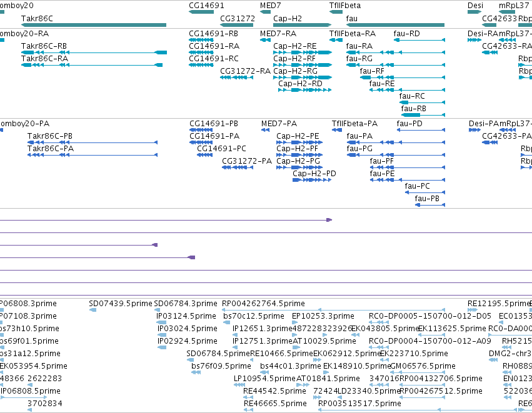Viewport: 532px width, 413px height.
Task: Click protein fau-PG label
Action: 359,149
